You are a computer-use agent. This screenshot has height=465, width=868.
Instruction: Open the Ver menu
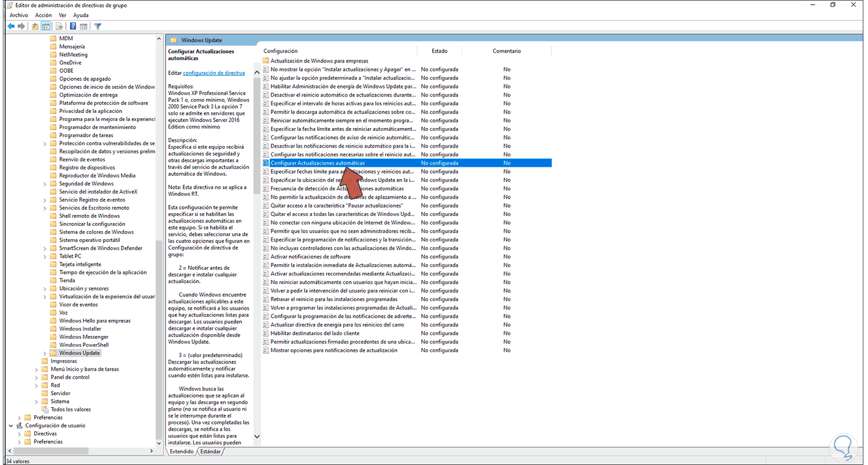pyautogui.click(x=62, y=15)
